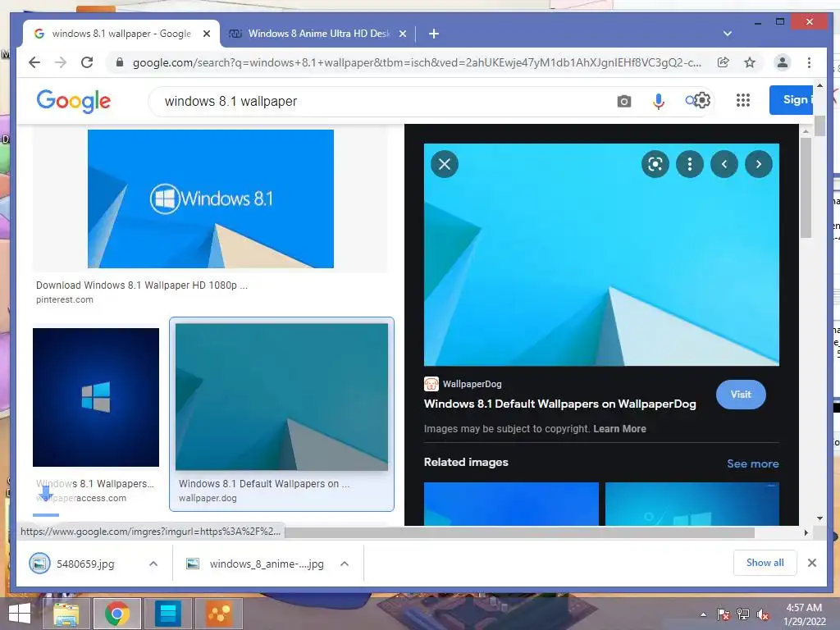Open File Explorer from taskbar

(66, 614)
